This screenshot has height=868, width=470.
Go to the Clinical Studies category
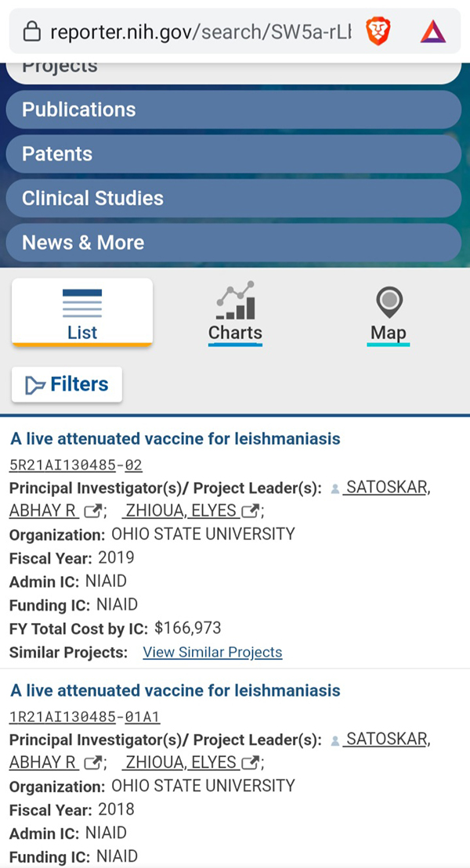[233, 198]
